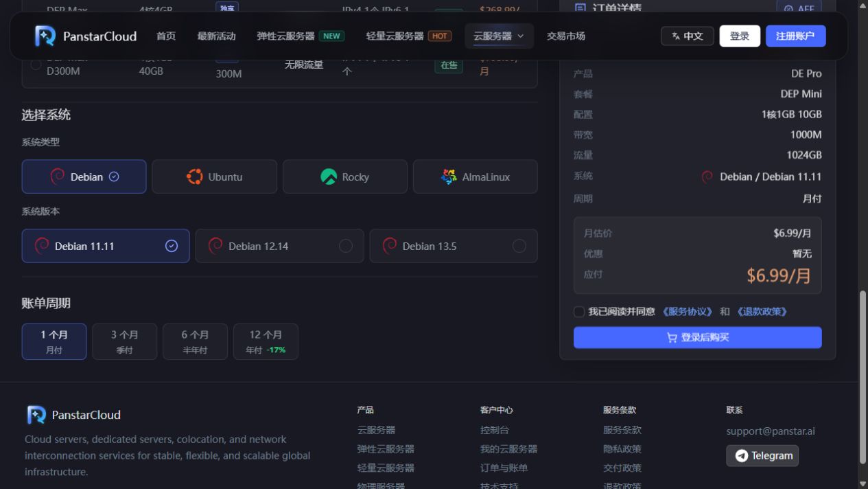Viewport: 868px width, 489px height.
Task: Select Rocky as system type
Action: pos(345,177)
